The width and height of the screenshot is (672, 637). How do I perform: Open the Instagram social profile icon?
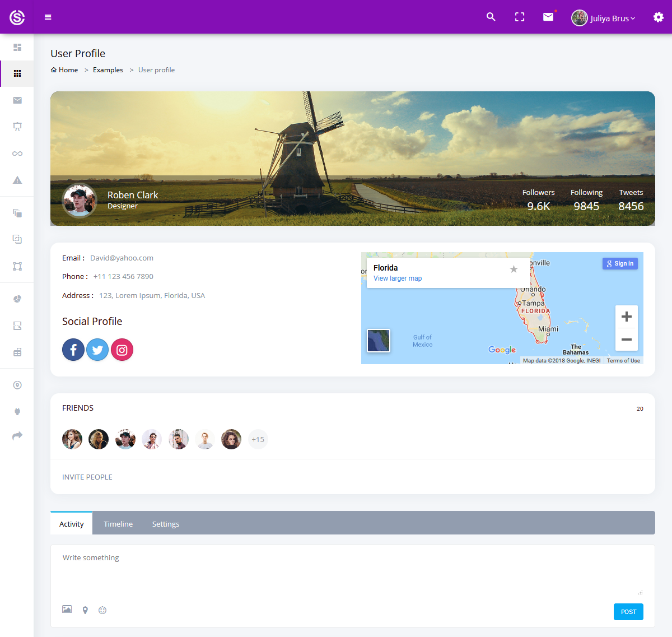pos(122,350)
